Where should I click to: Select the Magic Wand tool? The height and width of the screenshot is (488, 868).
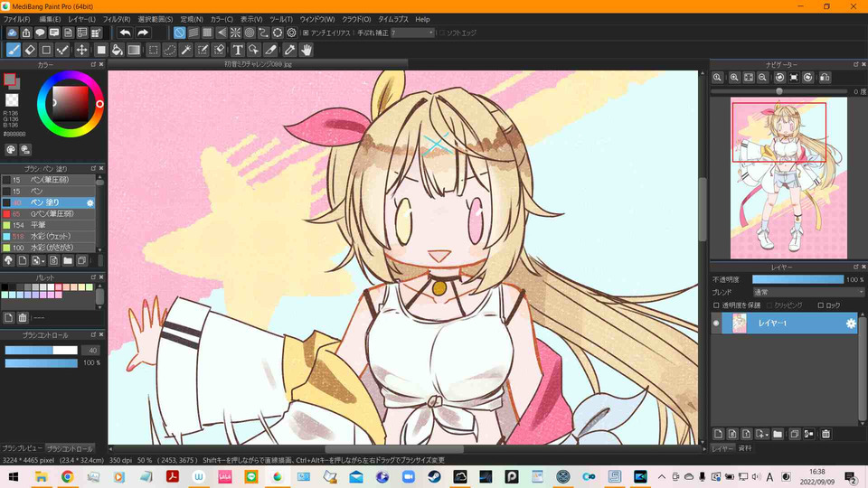[x=186, y=51]
